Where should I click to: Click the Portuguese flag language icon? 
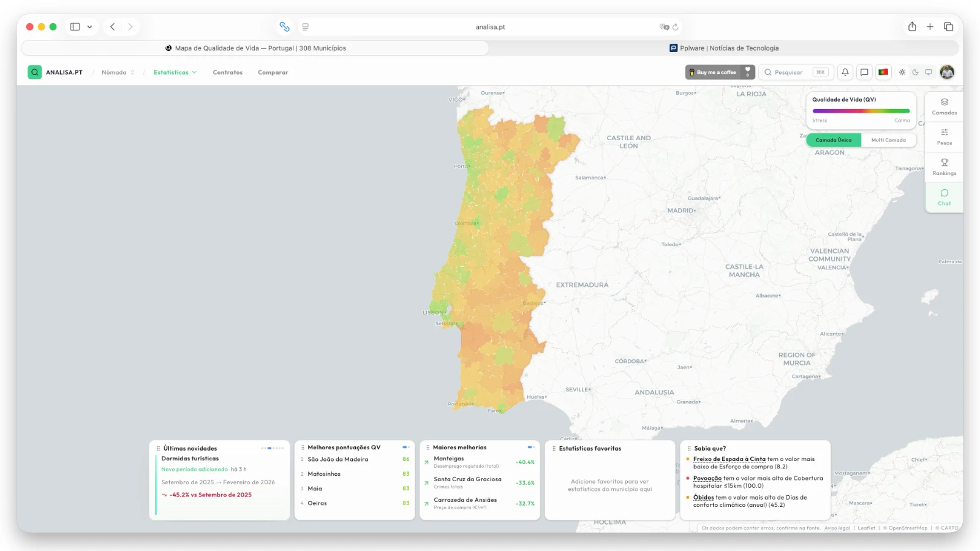point(883,72)
